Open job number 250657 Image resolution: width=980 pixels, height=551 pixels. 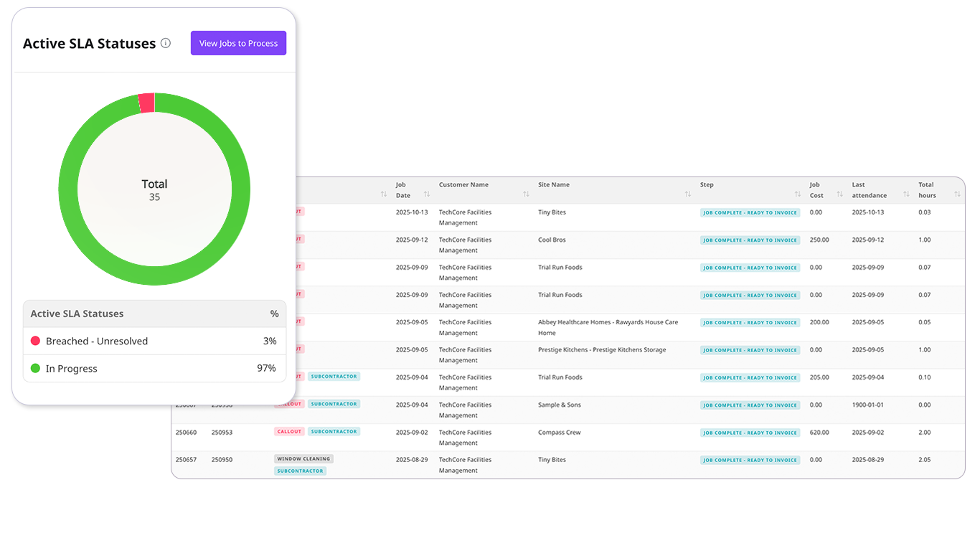[186, 460]
